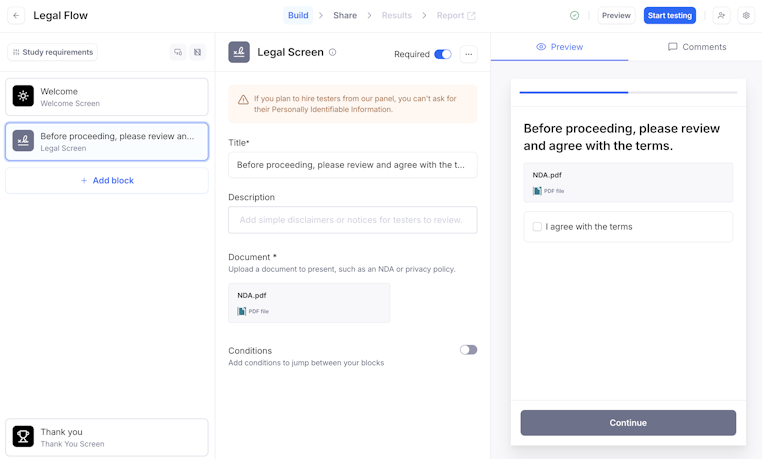This screenshot has width=762, height=459.
Task: Click the Document upload hint text
Action: click(x=342, y=269)
